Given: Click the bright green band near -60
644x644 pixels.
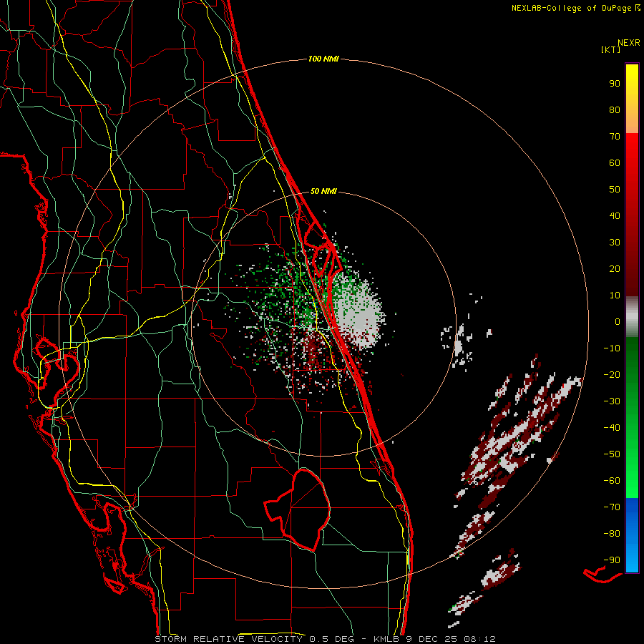Looking at the screenshot, I should [x=632, y=482].
